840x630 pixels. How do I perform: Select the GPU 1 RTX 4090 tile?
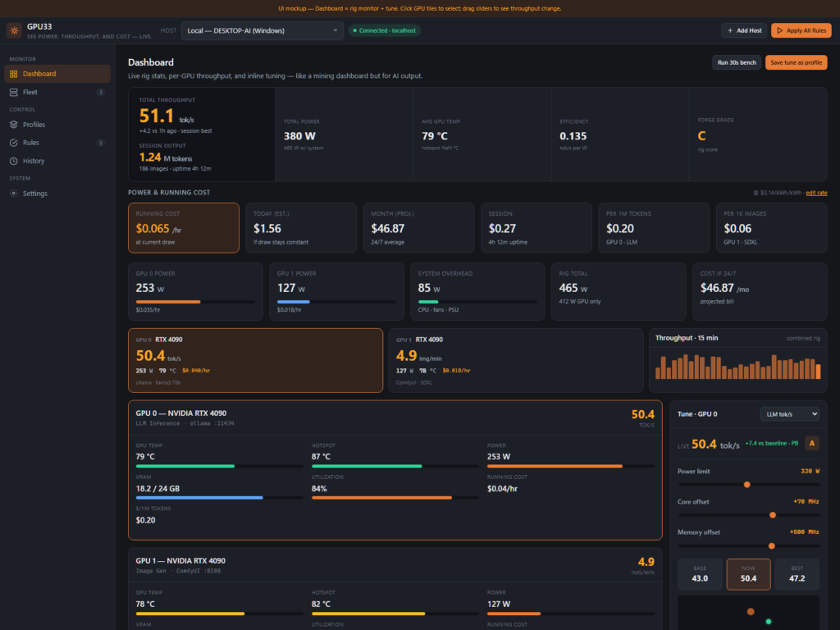(x=515, y=361)
